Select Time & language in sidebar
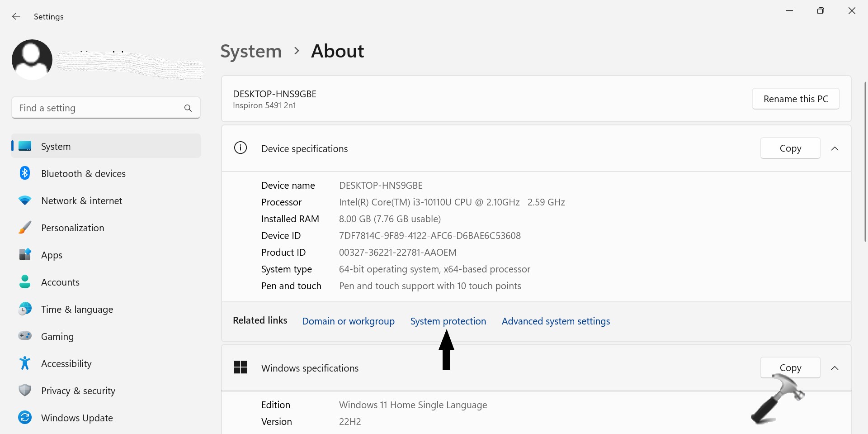 (77, 310)
